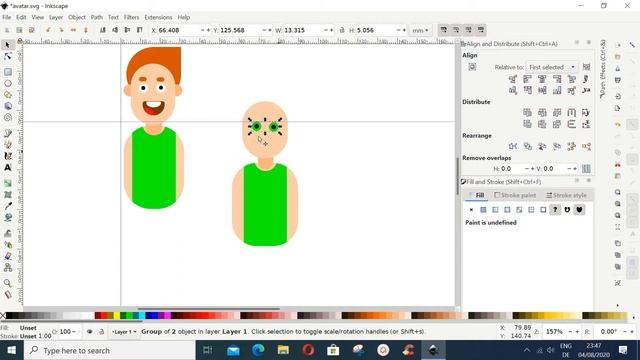Lower selection to bottom
Image resolution: width=640 pixels, height=360 pixels.
(x=103, y=30)
